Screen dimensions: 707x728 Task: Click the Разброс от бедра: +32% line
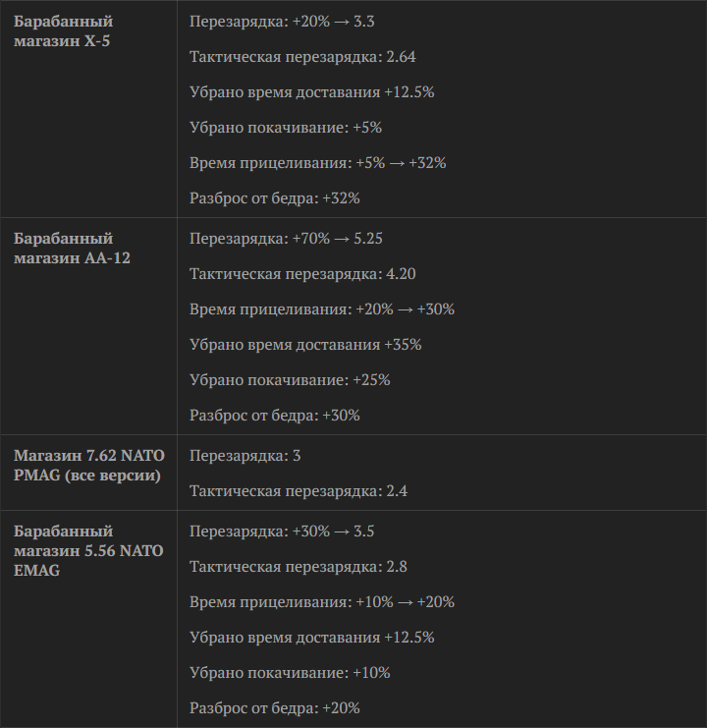(275, 198)
